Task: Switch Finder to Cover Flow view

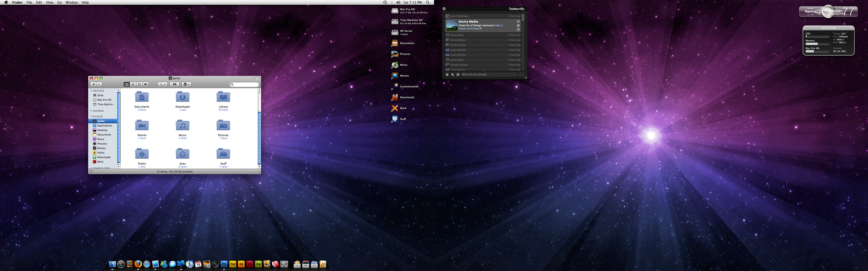Action: tap(146, 84)
